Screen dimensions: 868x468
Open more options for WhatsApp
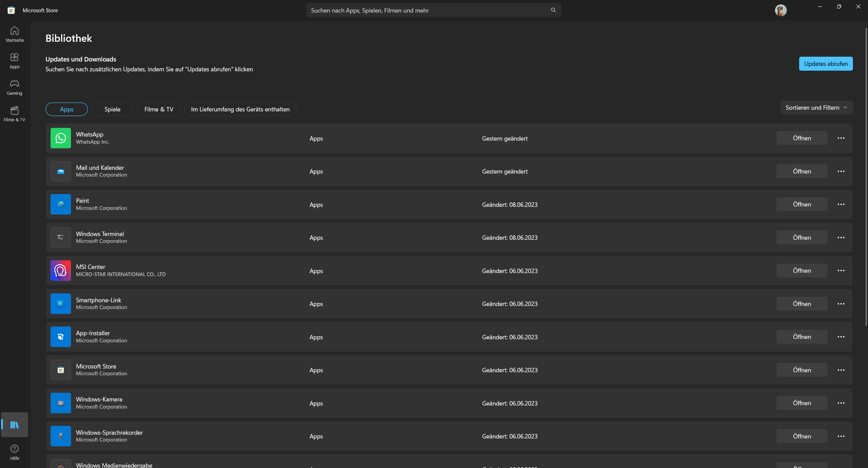tap(841, 138)
